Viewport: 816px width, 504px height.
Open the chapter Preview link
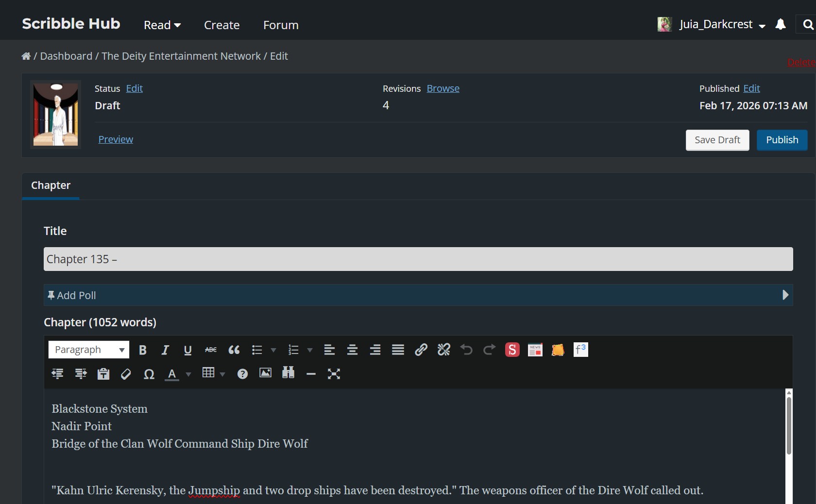(116, 140)
